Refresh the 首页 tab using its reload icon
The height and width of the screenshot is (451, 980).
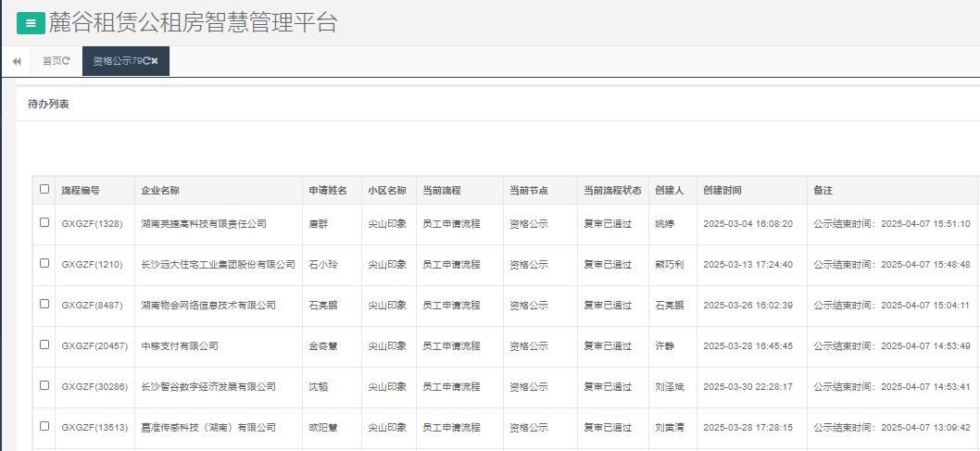[x=67, y=60]
